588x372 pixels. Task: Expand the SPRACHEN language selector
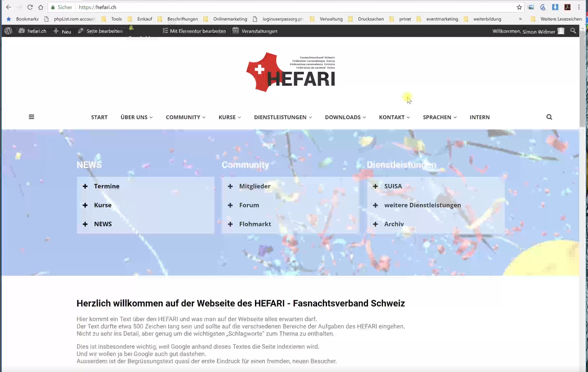click(439, 117)
